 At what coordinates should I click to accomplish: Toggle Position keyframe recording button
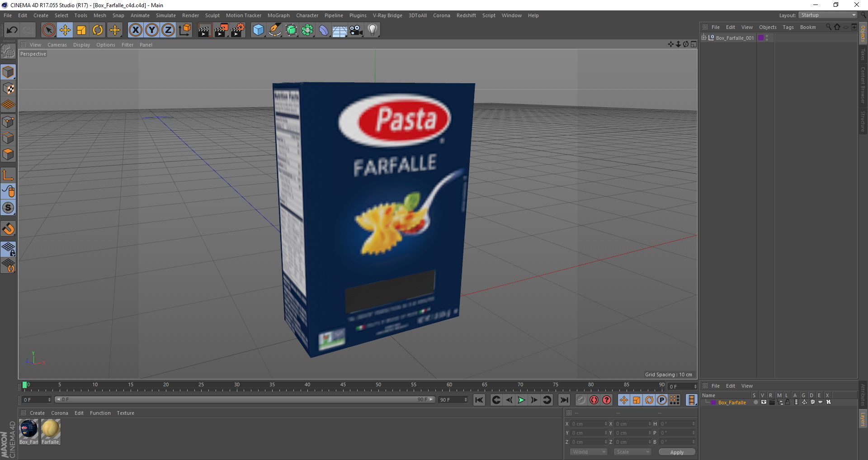click(x=624, y=400)
